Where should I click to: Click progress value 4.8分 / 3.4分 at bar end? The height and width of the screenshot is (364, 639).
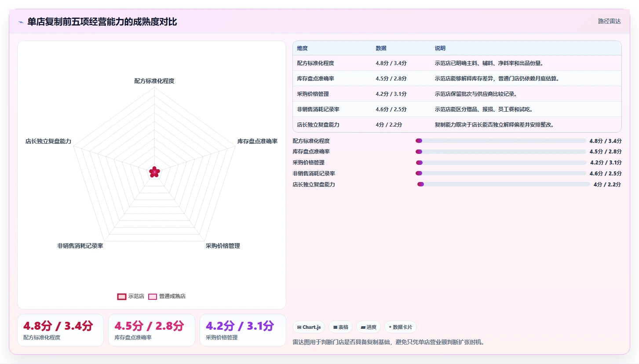click(x=605, y=141)
